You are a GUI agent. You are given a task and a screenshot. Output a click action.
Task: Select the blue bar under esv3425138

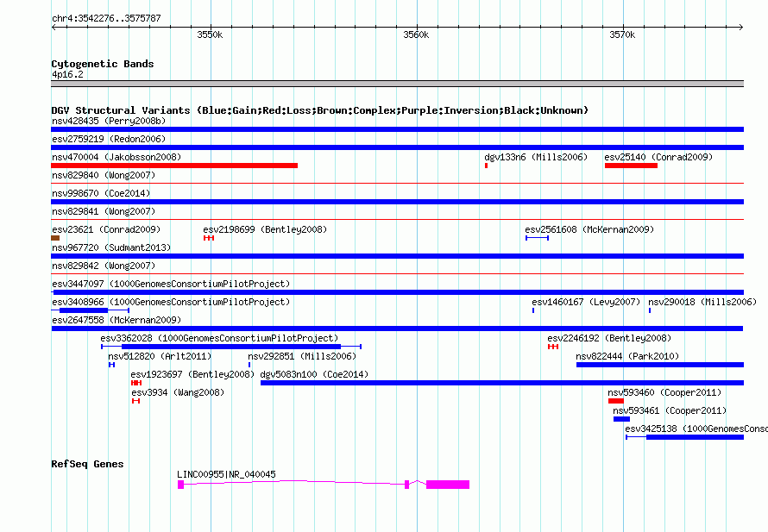(x=695, y=437)
